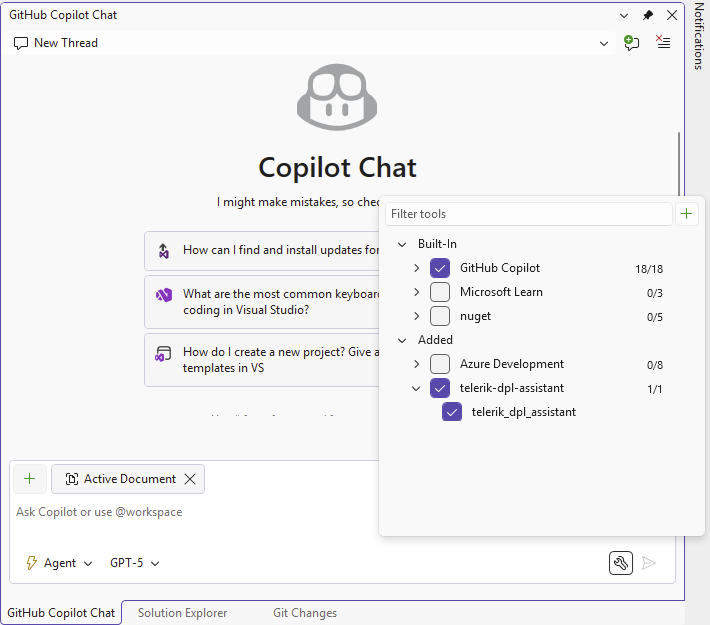
Task: Select the Azure Development tree label
Action: click(x=512, y=364)
